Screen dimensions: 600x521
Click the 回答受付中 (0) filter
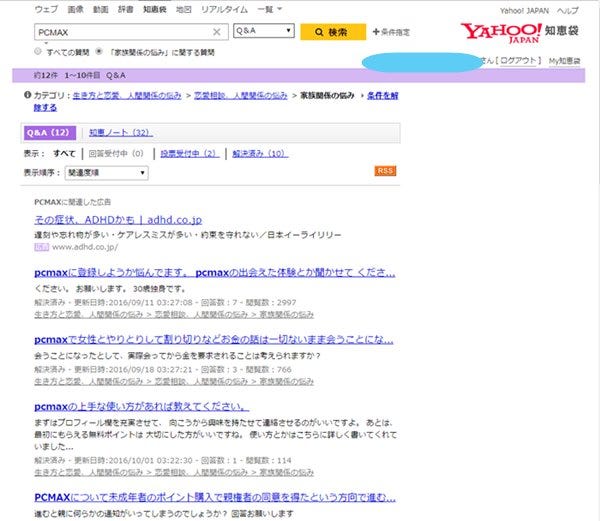tap(116, 154)
